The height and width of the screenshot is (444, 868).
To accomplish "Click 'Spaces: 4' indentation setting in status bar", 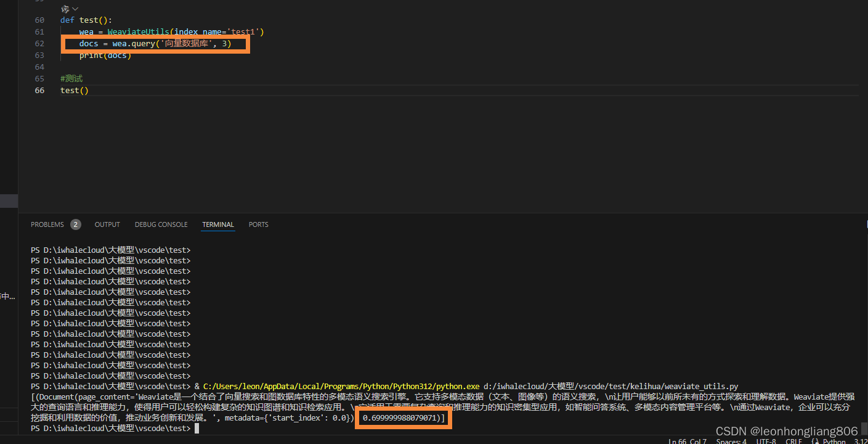I will (x=731, y=441).
